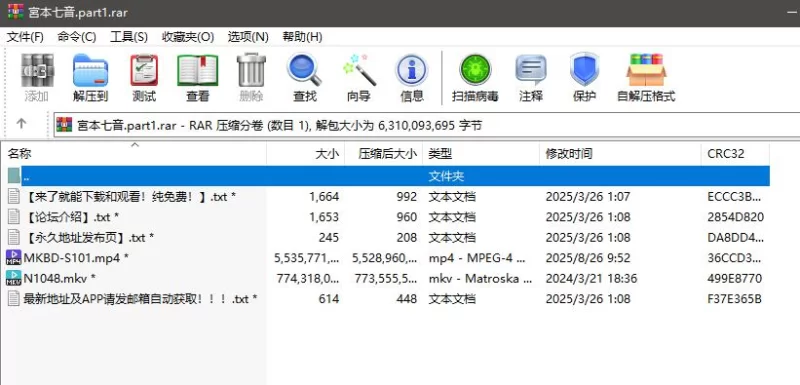This screenshot has height=385, width=800.
Task: Sort by the 名称 column header
Action: point(134,154)
